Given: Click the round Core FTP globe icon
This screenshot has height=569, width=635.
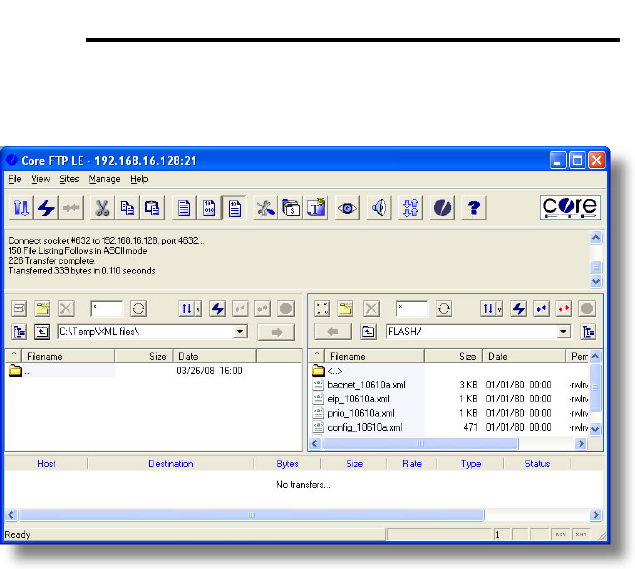Looking at the screenshot, I should click(442, 208).
